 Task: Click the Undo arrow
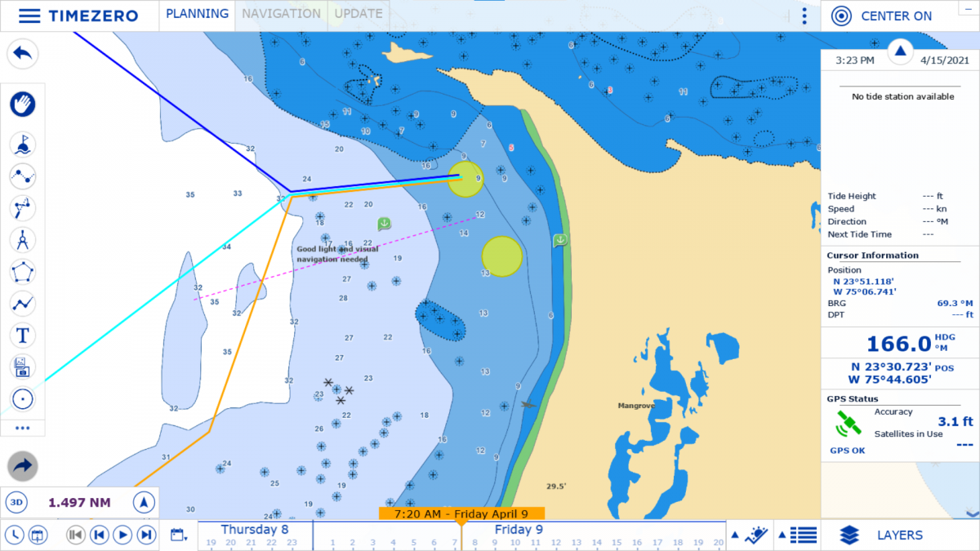tap(23, 54)
